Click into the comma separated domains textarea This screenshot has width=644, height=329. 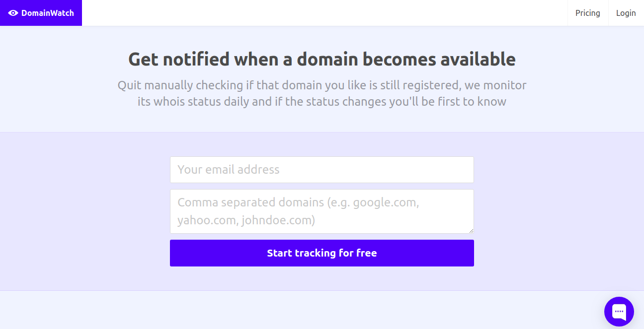322,211
